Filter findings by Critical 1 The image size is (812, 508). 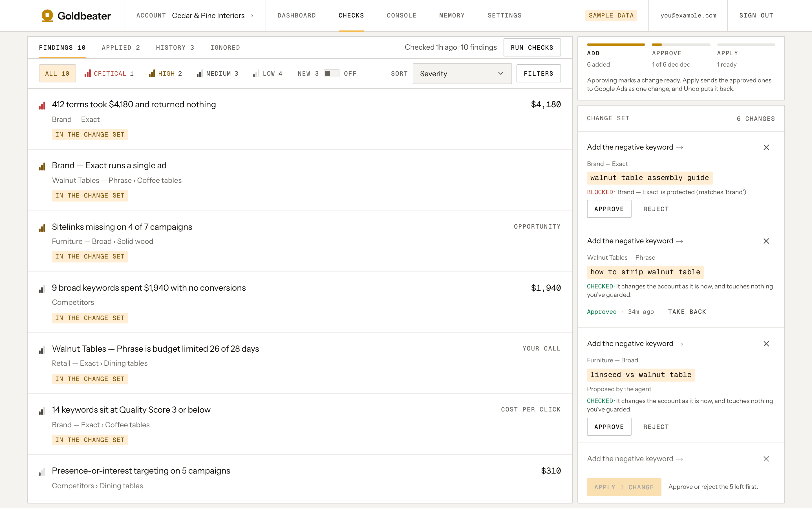(109, 74)
